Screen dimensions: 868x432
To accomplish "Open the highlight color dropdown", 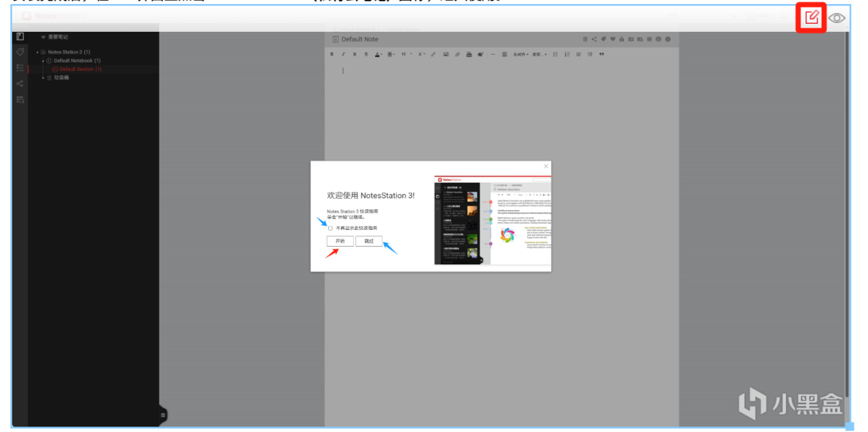I will (x=391, y=54).
